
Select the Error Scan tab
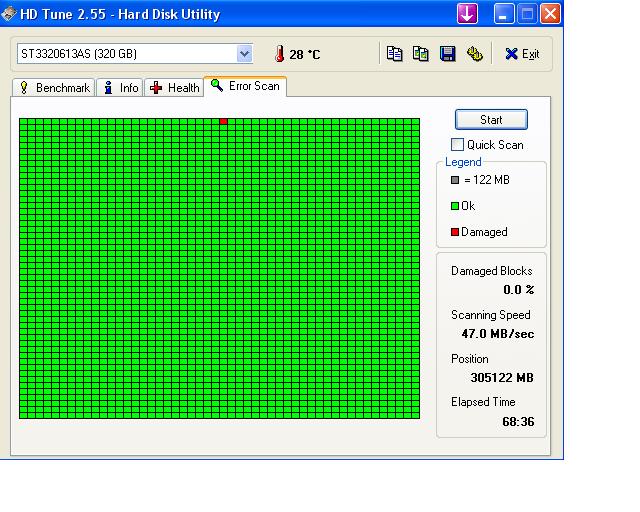[x=245, y=86]
